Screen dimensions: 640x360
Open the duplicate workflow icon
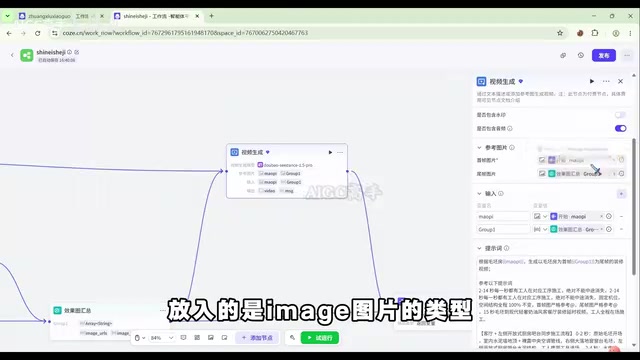pos(563,56)
